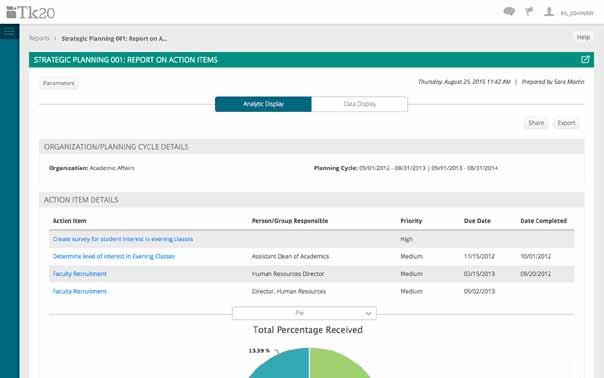Switch to Data Display tab
Viewport: 604px width, 378px height.
pyautogui.click(x=359, y=104)
